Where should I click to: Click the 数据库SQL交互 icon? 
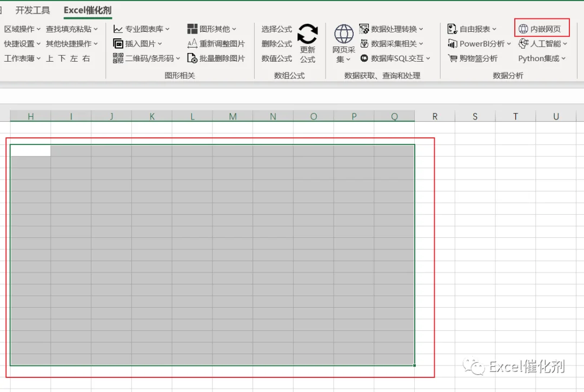(x=364, y=58)
